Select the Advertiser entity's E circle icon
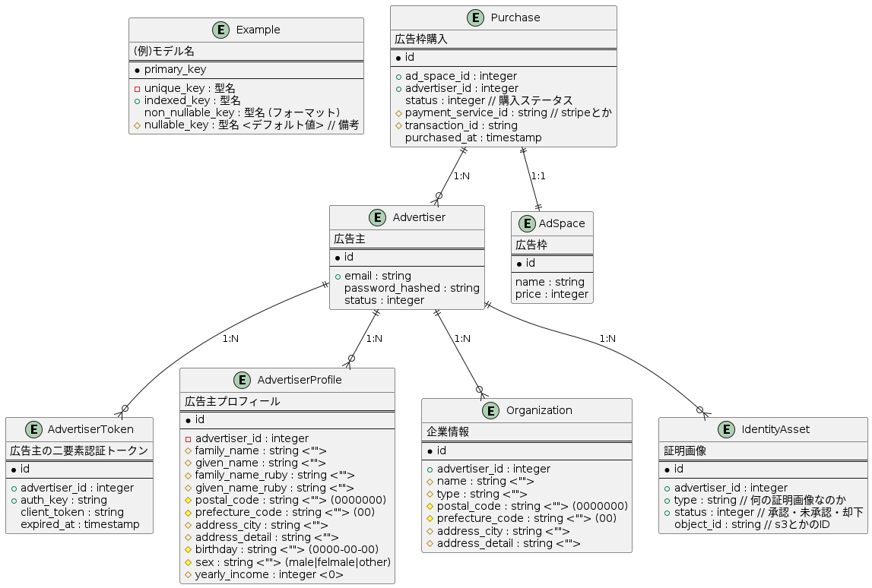Screen dimensions: 872x588 pos(379,217)
